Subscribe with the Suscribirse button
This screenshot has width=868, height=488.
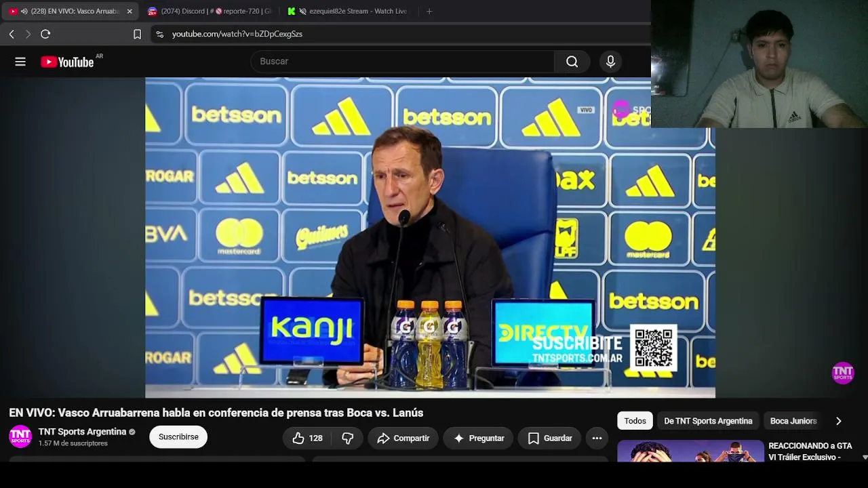tap(178, 437)
